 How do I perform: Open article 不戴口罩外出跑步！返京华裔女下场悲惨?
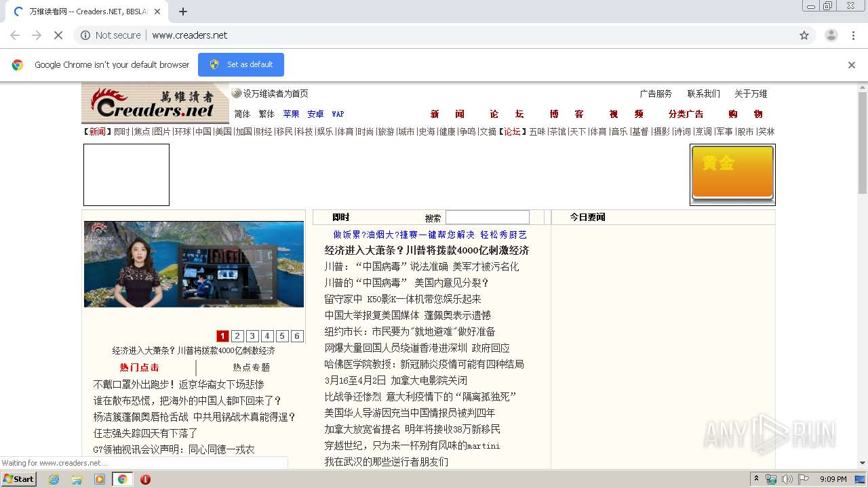178,384
